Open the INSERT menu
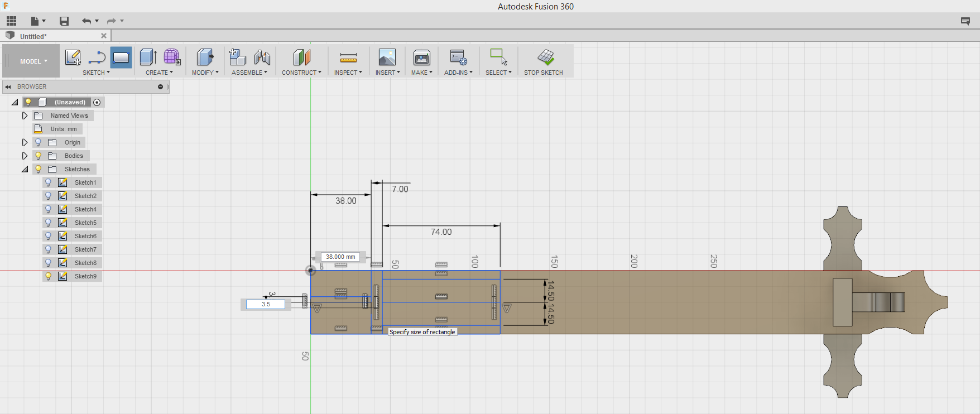The width and height of the screenshot is (980, 414). tap(387, 73)
